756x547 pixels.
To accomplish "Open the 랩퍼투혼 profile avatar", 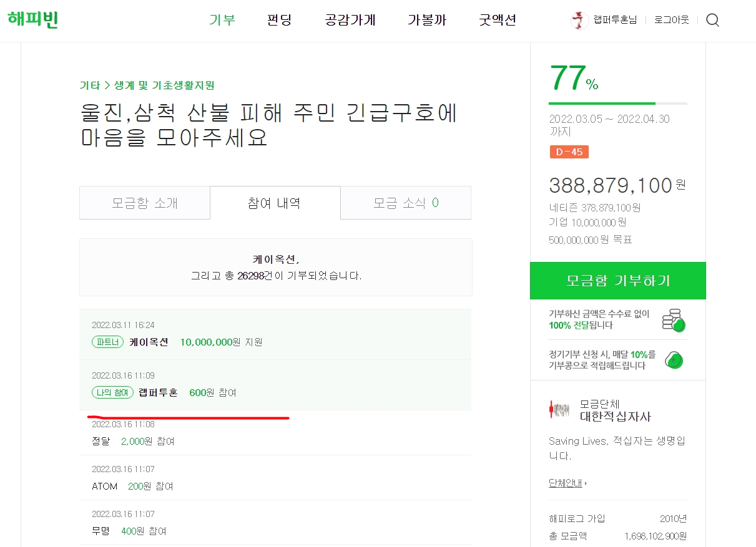I will pyautogui.click(x=579, y=20).
